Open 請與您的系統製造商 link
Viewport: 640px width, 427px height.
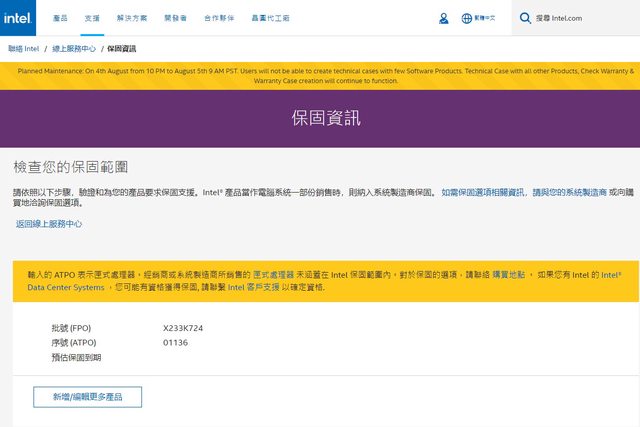569,191
